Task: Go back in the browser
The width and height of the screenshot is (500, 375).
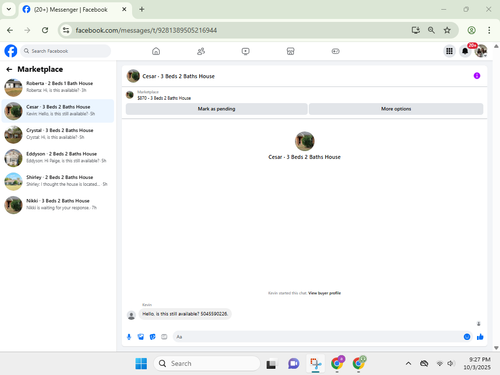Action: pos(10,30)
